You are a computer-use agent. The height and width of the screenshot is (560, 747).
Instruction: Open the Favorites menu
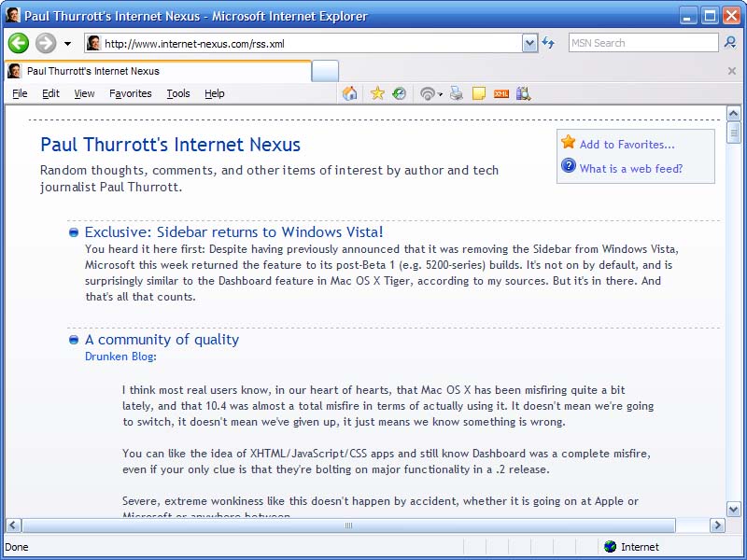pyautogui.click(x=130, y=93)
